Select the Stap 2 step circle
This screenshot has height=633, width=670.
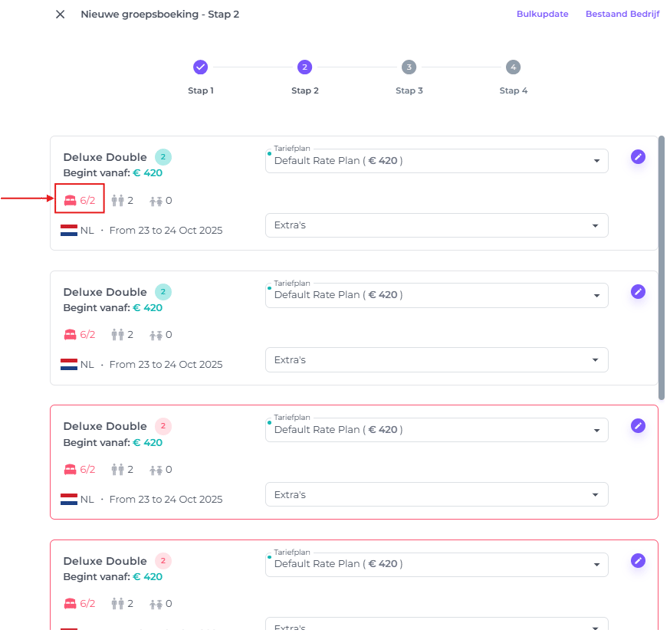click(x=305, y=67)
